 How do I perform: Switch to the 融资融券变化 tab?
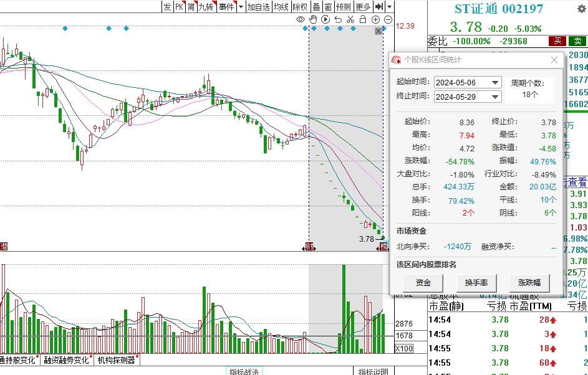pyautogui.click(x=67, y=360)
